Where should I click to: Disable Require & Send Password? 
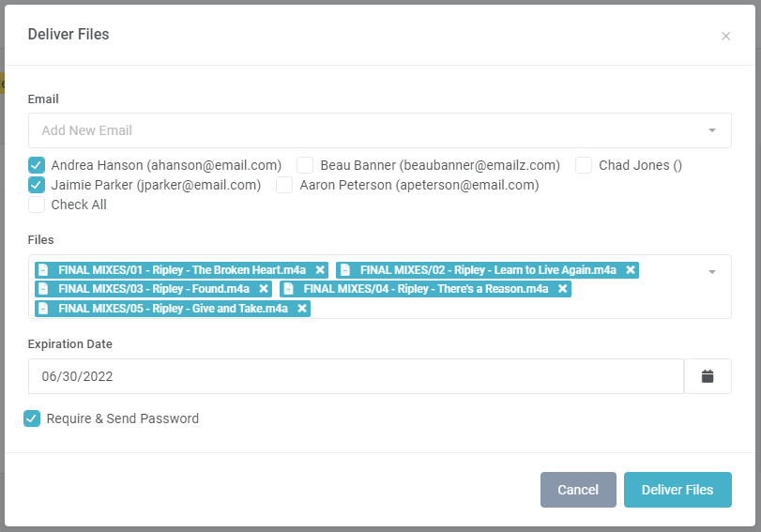point(32,418)
